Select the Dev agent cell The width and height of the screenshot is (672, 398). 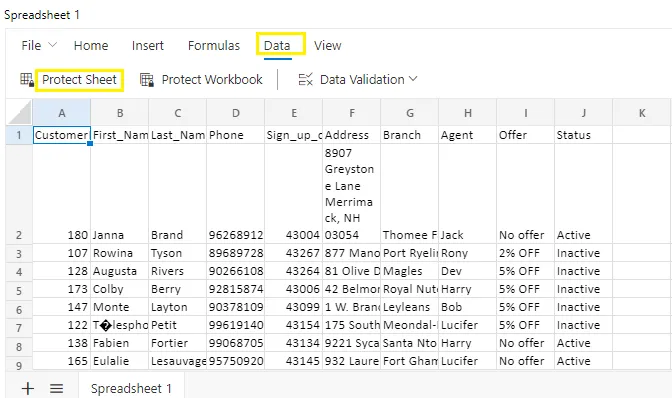[468, 271]
